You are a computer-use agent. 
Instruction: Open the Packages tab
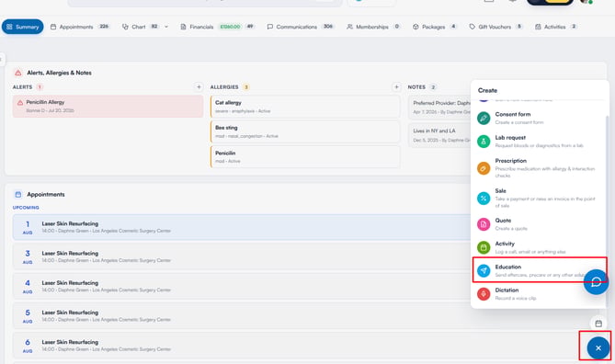435,27
